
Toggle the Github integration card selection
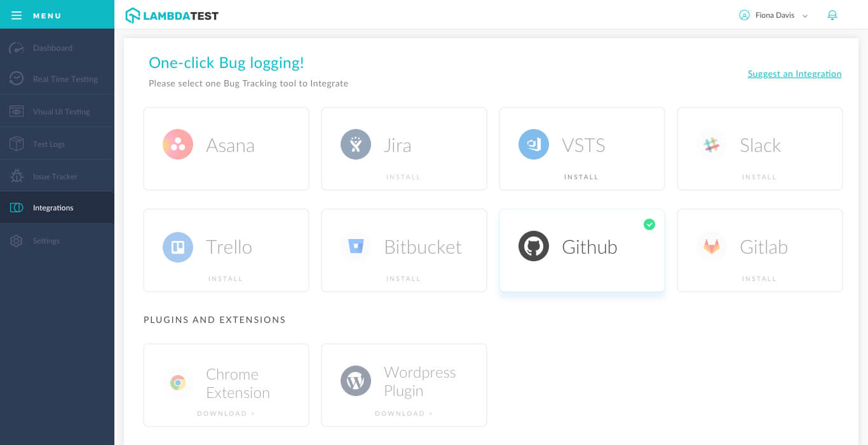point(581,250)
